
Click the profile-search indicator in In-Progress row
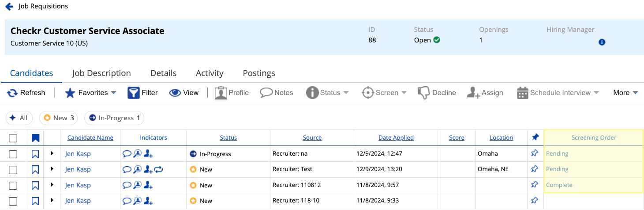(138, 154)
